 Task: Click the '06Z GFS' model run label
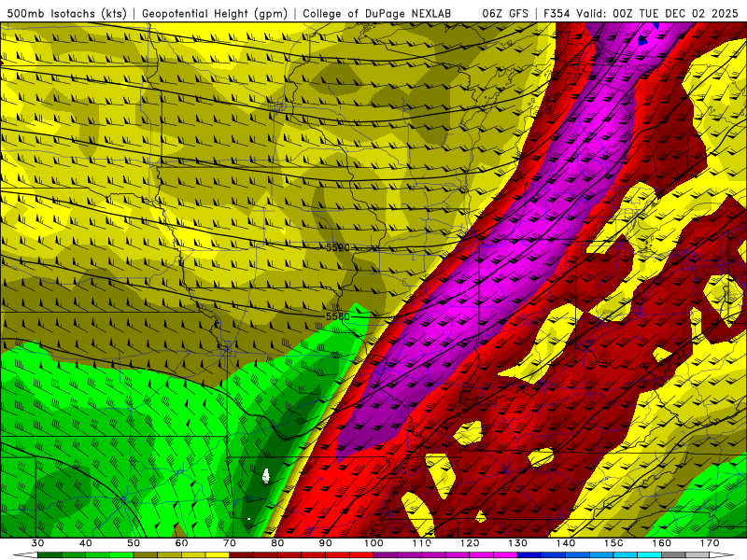505,13
